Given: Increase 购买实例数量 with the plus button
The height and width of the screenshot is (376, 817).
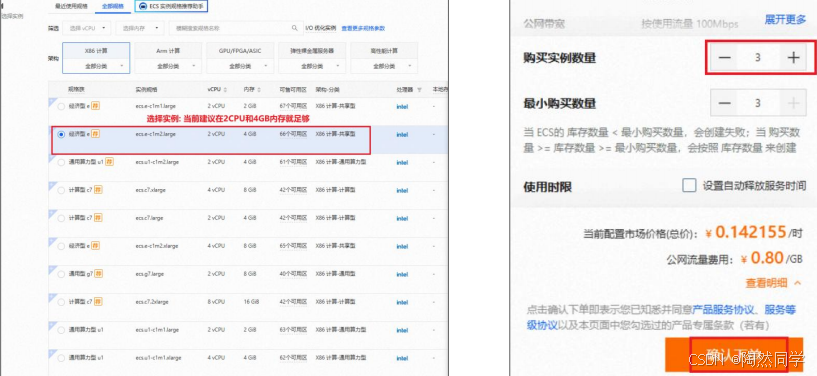Looking at the screenshot, I should click(793, 57).
